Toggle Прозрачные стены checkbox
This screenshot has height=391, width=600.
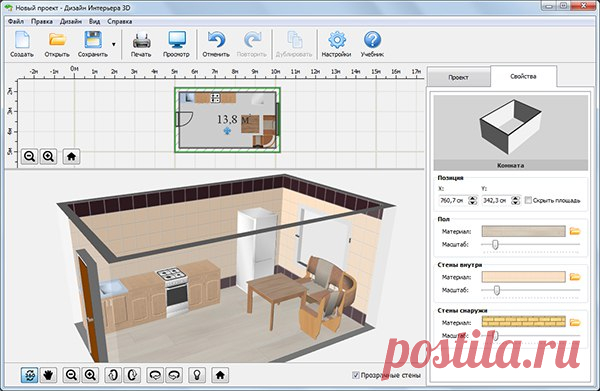click(x=355, y=375)
